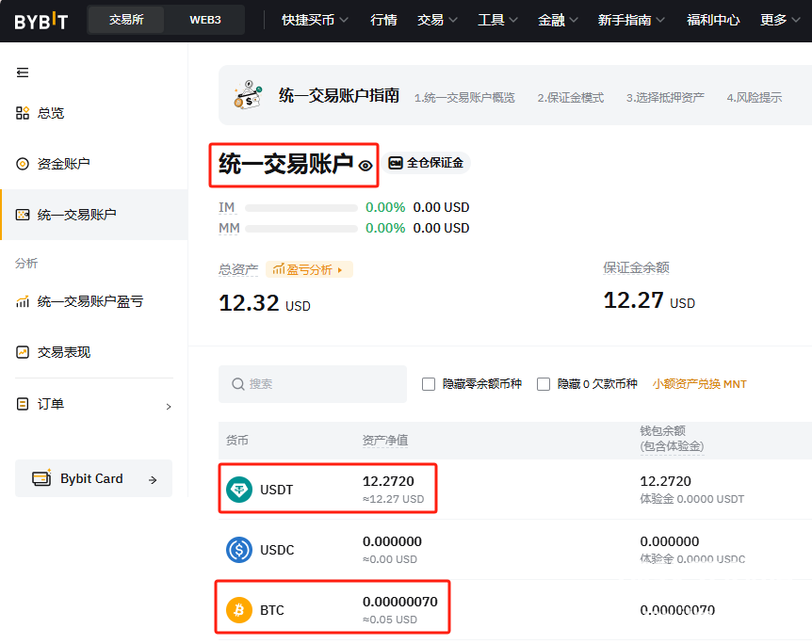Click the 交易表现 icon in sidebar
Viewport: 812px width, 644px height.
[23, 352]
